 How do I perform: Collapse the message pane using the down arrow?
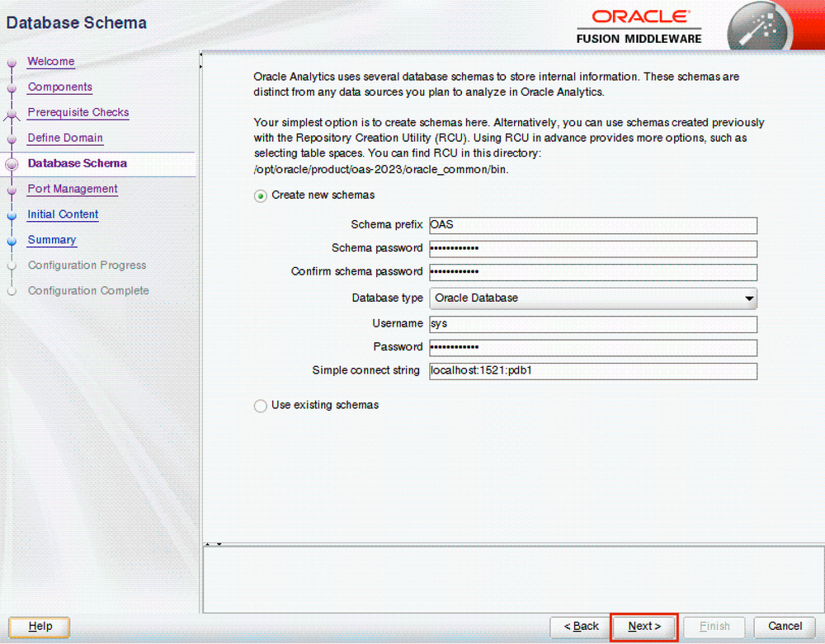tap(219, 544)
